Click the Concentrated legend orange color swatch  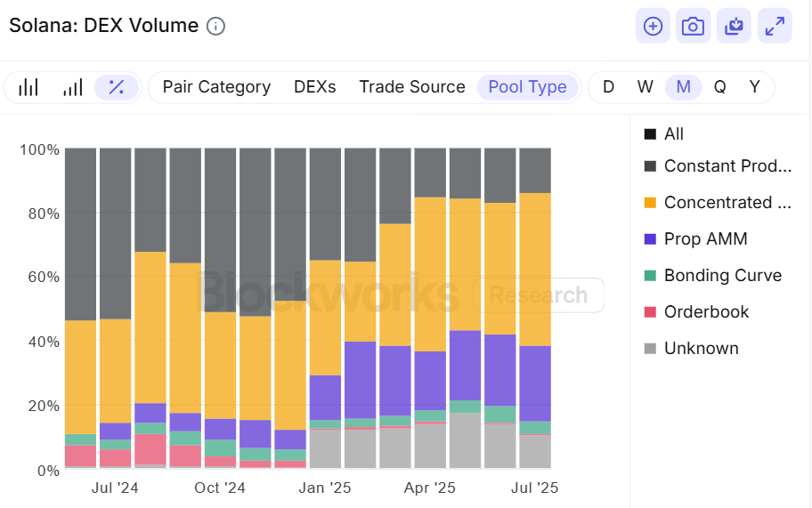point(650,203)
